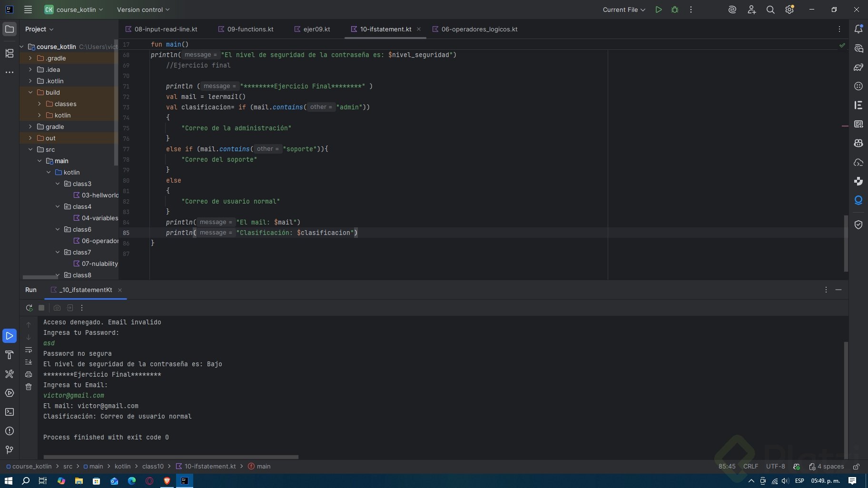Open the Notifications bell panel
This screenshot has height=488, width=868.
[x=858, y=29]
